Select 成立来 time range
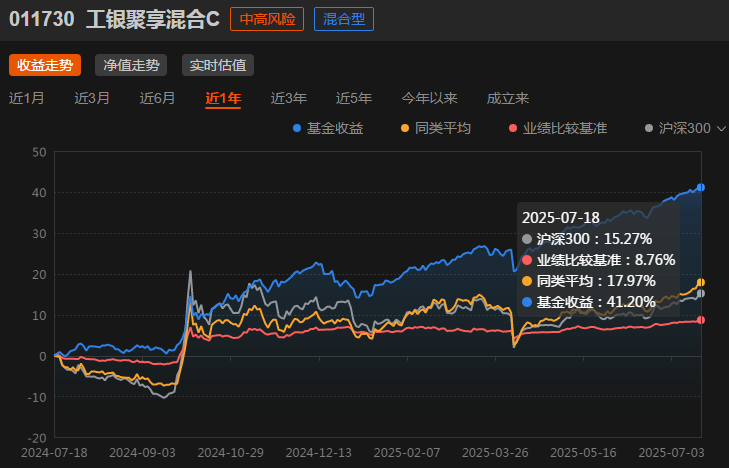729x468 pixels. [508, 98]
